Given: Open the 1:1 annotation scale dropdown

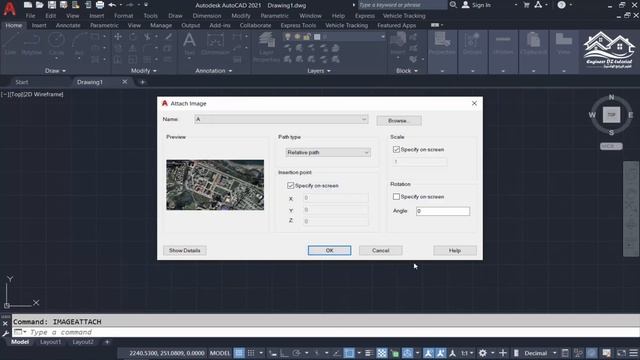Looking at the screenshot, I should pyautogui.click(x=467, y=353).
